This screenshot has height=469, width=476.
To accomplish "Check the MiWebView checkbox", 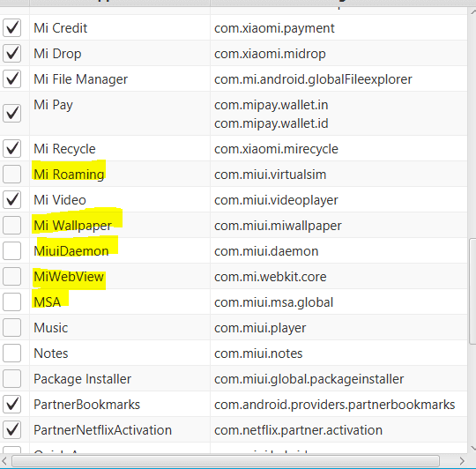I will (x=11, y=277).
